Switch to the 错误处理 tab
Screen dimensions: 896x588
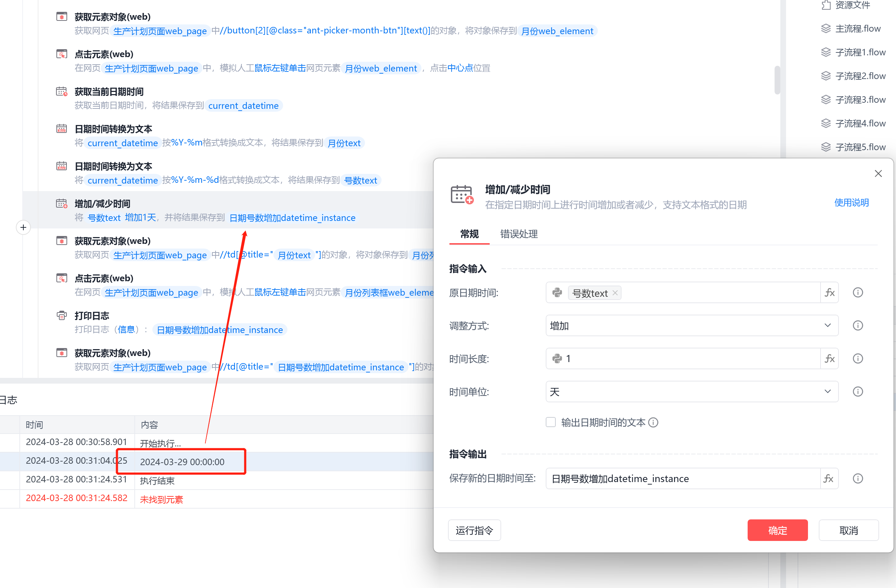click(519, 234)
